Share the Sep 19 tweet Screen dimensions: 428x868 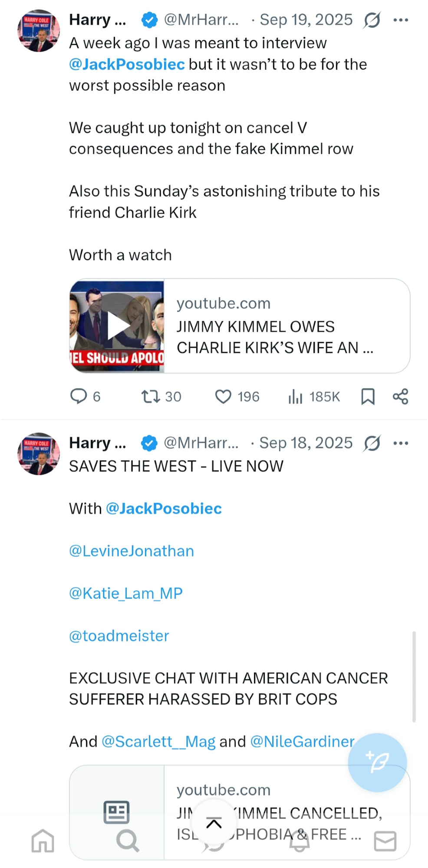point(400,396)
